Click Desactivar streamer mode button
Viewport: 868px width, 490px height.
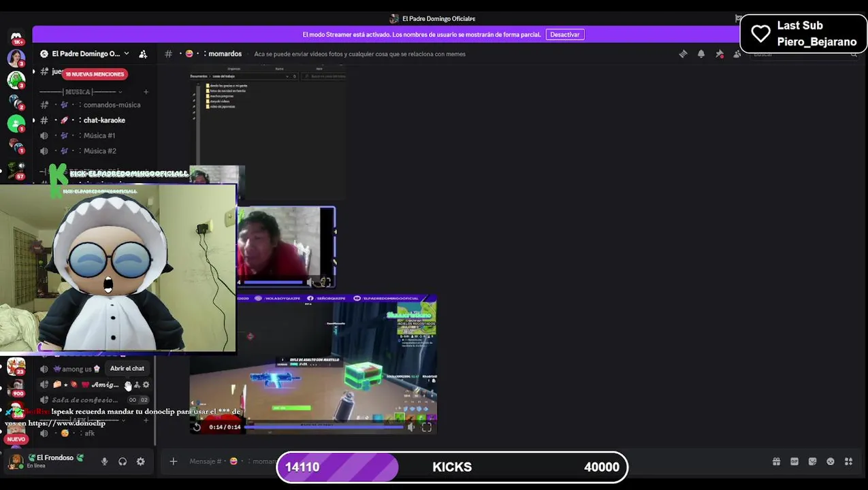[x=564, y=35]
